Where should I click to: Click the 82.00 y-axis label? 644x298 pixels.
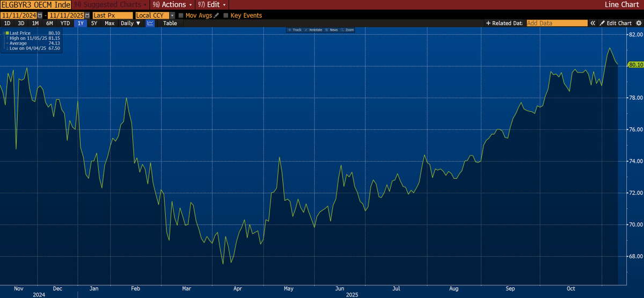click(635, 34)
